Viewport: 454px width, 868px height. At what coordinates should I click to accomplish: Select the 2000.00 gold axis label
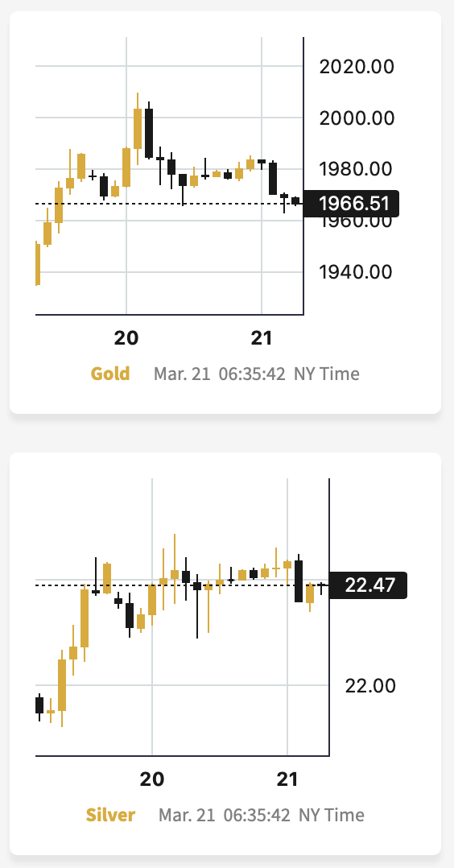point(357,118)
